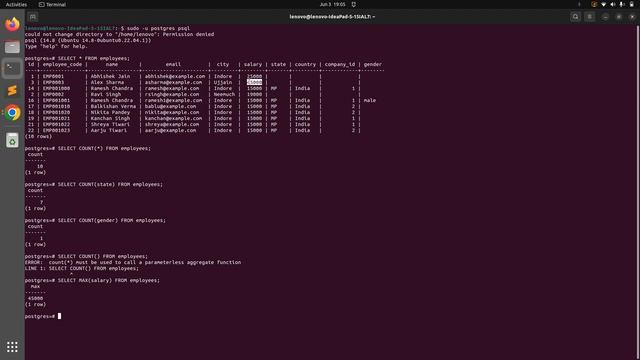Image resolution: width=640 pixels, height=360 pixels.
Task: Maximize the terminal window
Action: point(619,17)
